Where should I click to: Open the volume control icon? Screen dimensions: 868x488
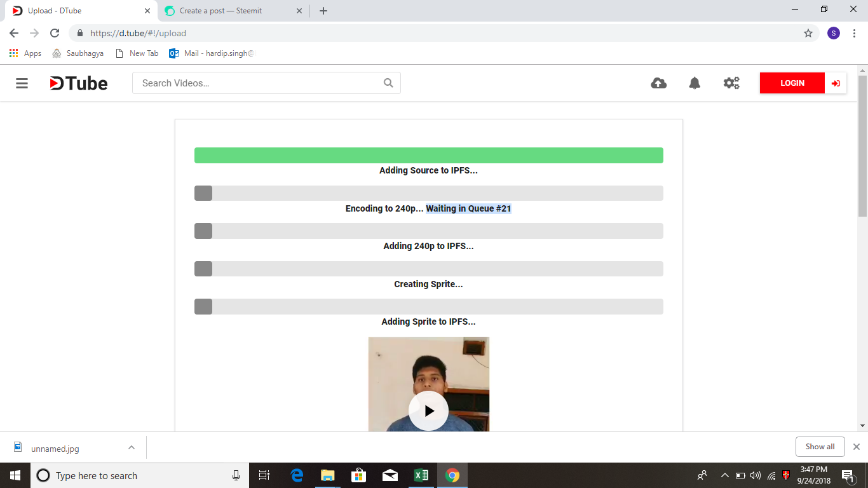click(x=756, y=475)
